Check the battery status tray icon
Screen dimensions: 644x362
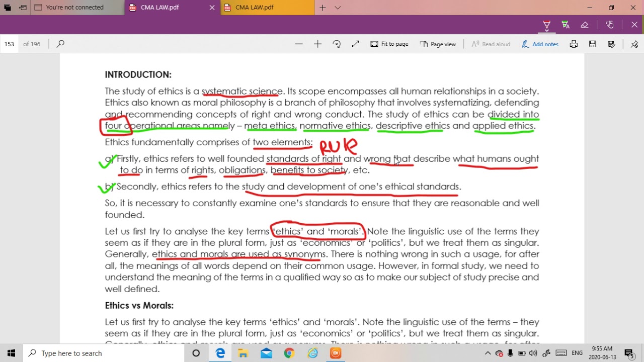(522, 353)
